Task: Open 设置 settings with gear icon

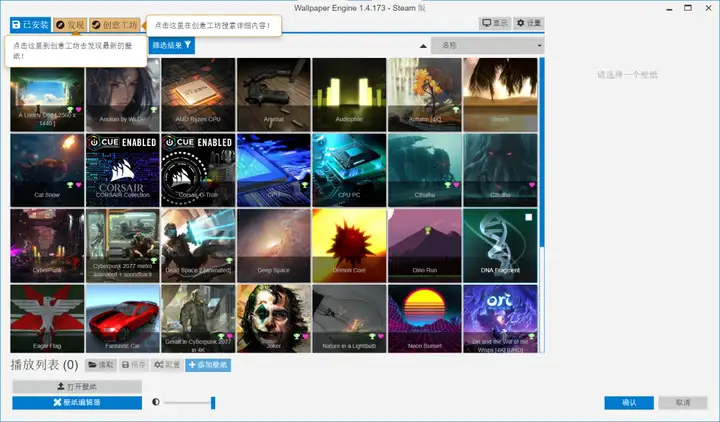Action: pyautogui.click(x=529, y=23)
